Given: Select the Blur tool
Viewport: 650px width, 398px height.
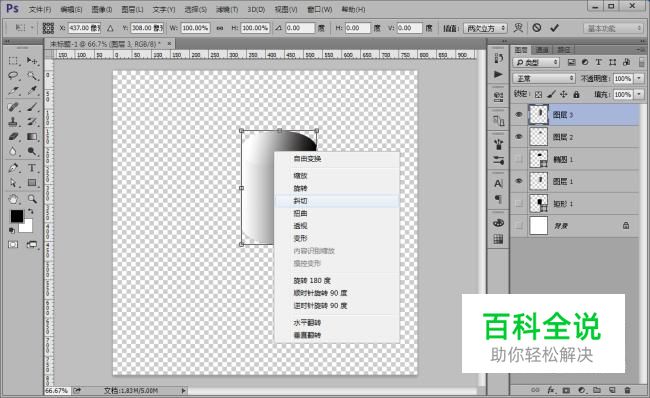Looking at the screenshot, I should pyautogui.click(x=13, y=151).
